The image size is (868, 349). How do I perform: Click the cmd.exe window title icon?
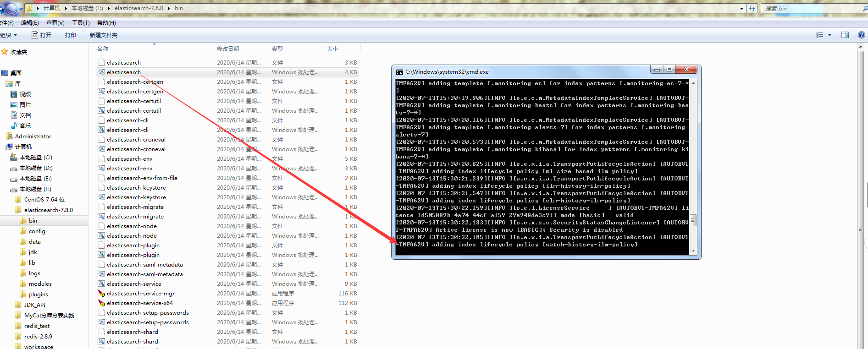[x=399, y=72]
